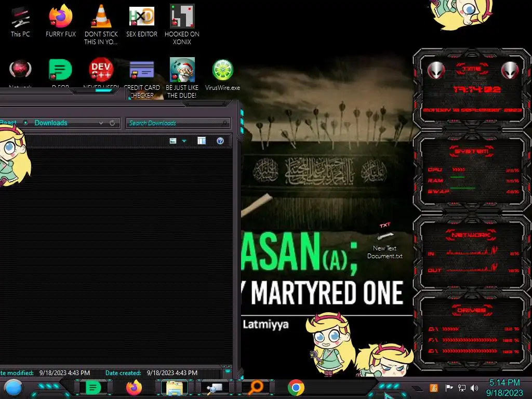Click the CPU usage bar in SYSTEM widget
The image size is (532, 399).
459,170
